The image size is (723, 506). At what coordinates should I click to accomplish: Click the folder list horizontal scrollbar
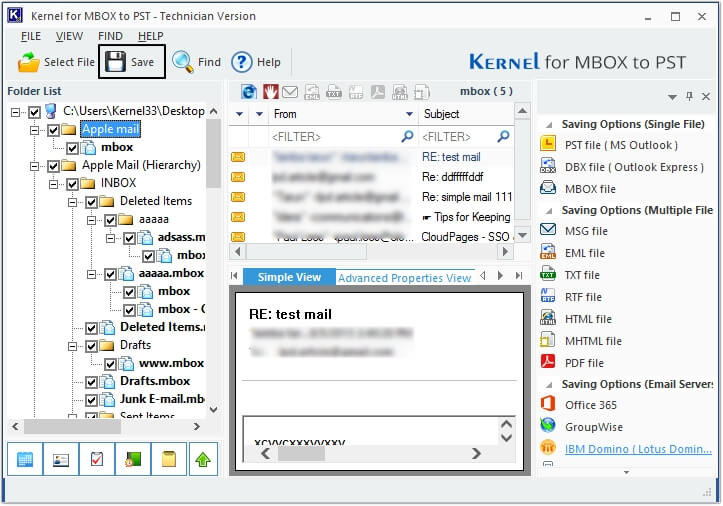[x=106, y=427]
